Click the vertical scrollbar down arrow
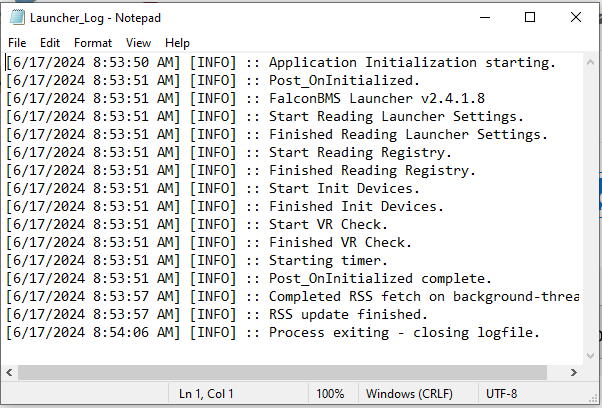Image resolution: width=602 pixels, height=408 pixels. 590,356
